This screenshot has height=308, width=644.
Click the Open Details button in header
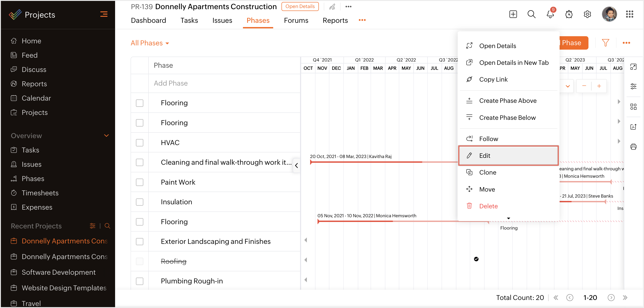point(300,6)
